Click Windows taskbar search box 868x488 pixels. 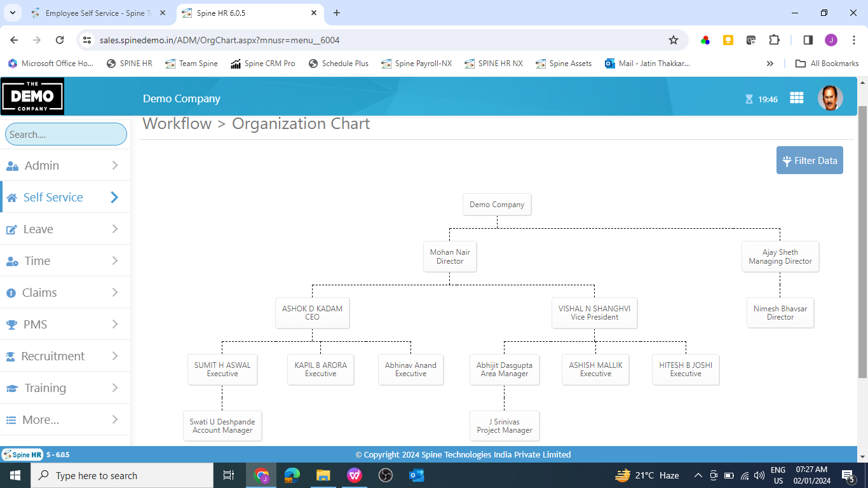tap(121, 475)
